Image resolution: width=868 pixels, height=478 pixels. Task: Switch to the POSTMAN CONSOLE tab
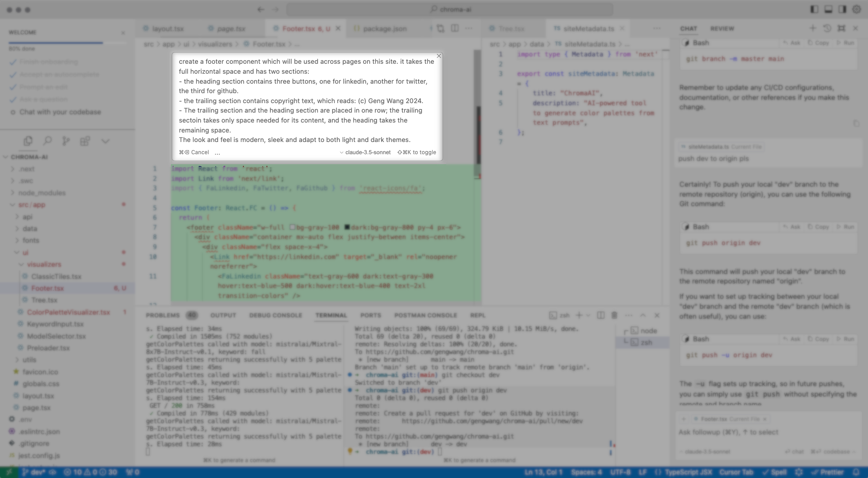(425, 315)
